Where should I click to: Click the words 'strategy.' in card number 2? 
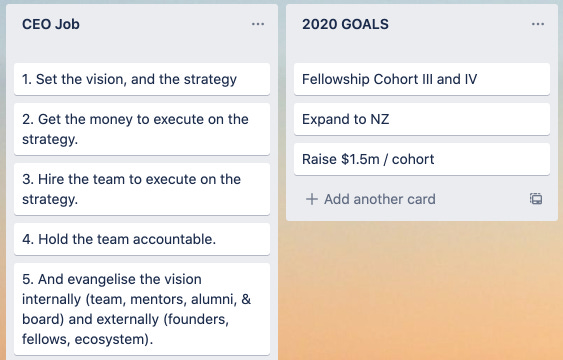(50, 140)
